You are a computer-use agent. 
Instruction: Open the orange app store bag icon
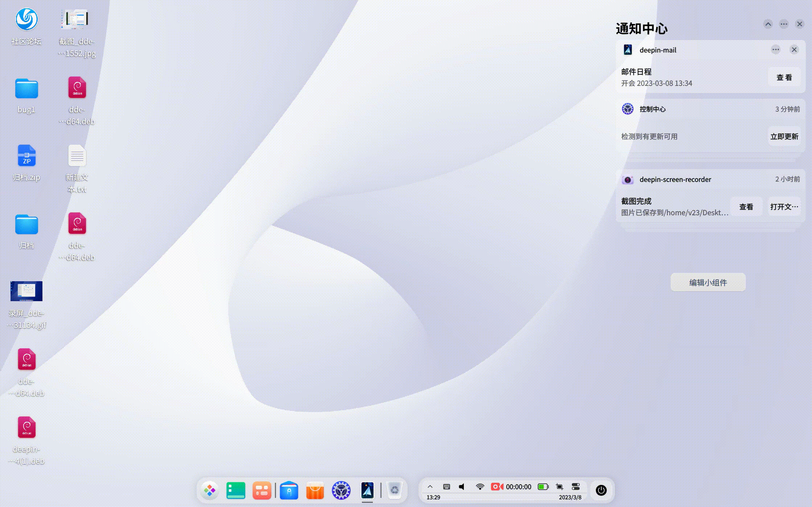[315, 490]
